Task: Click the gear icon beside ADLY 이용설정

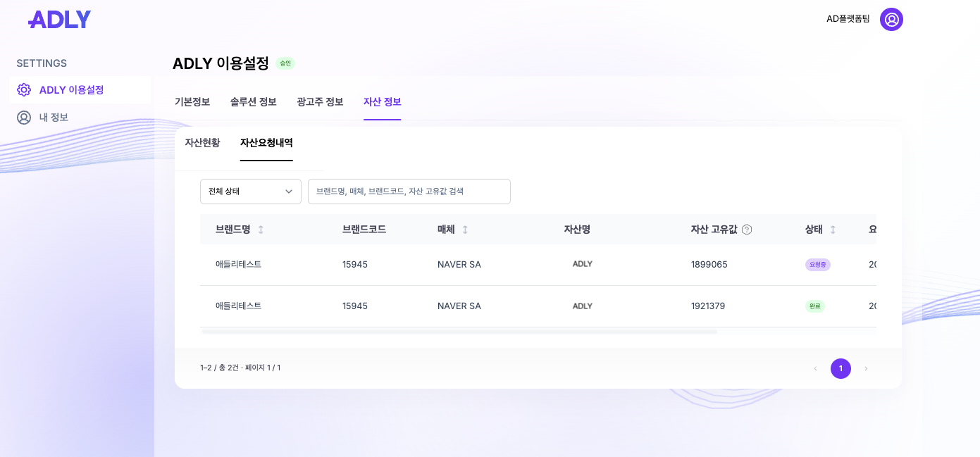Action: (x=24, y=90)
